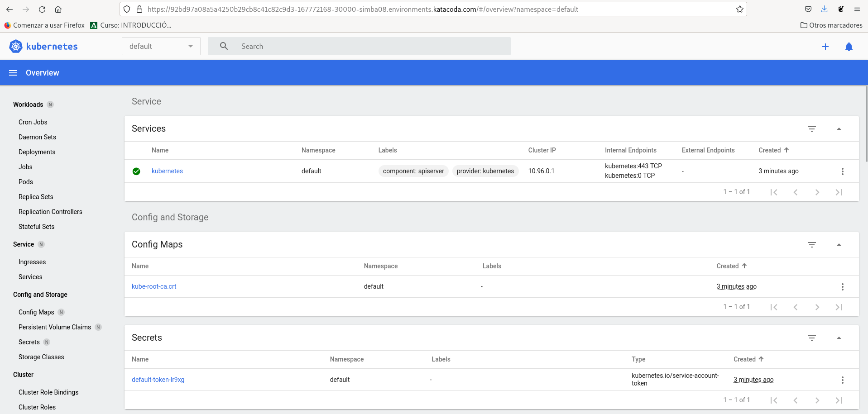Go to first page in Secrets pagination
Image resolution: width=868 pixels, height=414 pixels.
click(x=774, y=400)
